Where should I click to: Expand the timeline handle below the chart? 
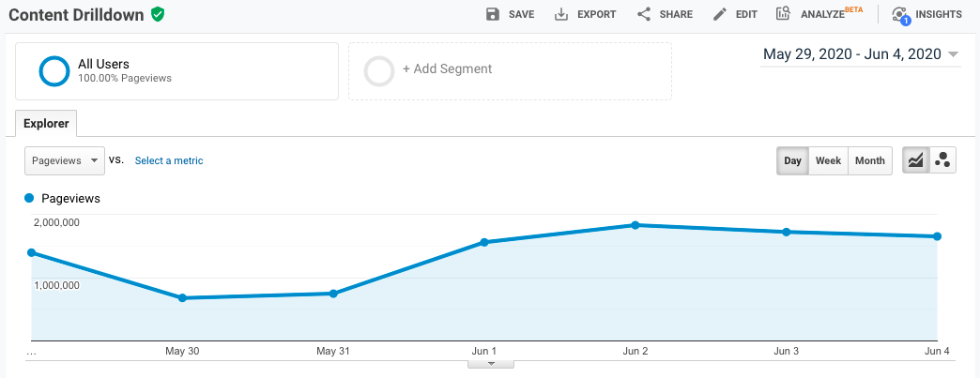click(x=490, y=364)
